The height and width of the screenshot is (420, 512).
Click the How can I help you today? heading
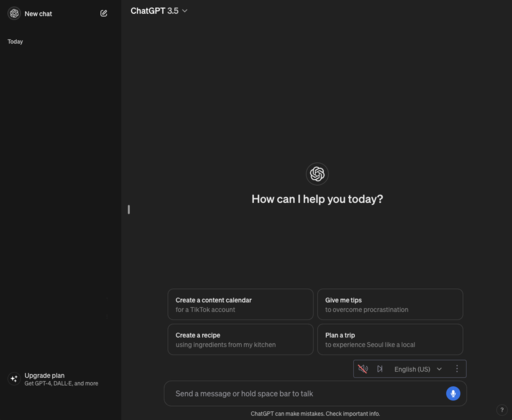(317, 199)
